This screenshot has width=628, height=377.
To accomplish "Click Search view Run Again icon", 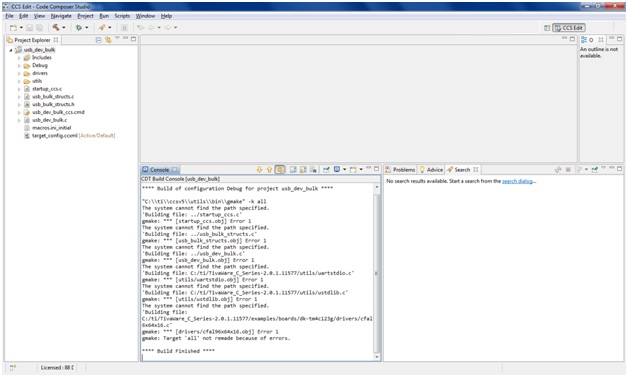I will click(558, 170).
